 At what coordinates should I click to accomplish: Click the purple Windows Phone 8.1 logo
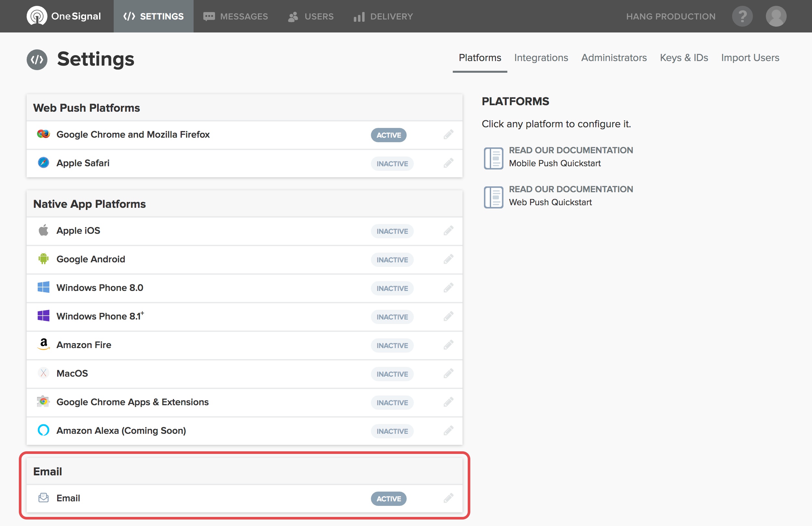pyautogui.click(x=43, y=316)
